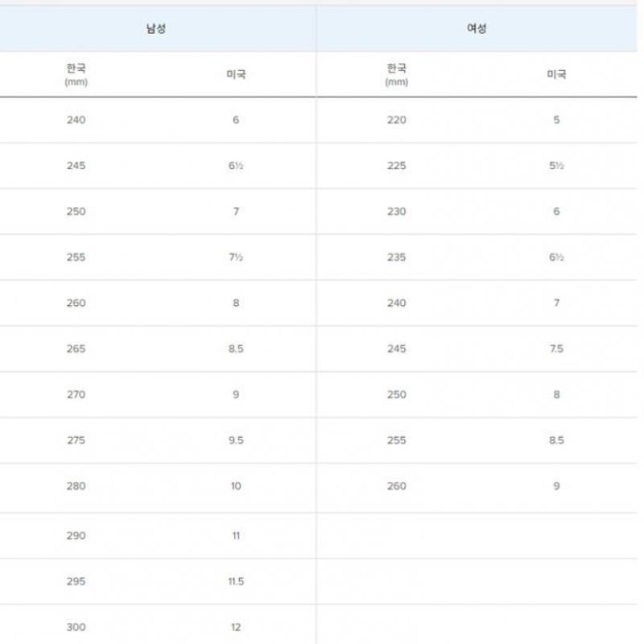Click the 290 size cell
Image resolution: width=644 pixels, height=644 pixels.
(76, 535)
